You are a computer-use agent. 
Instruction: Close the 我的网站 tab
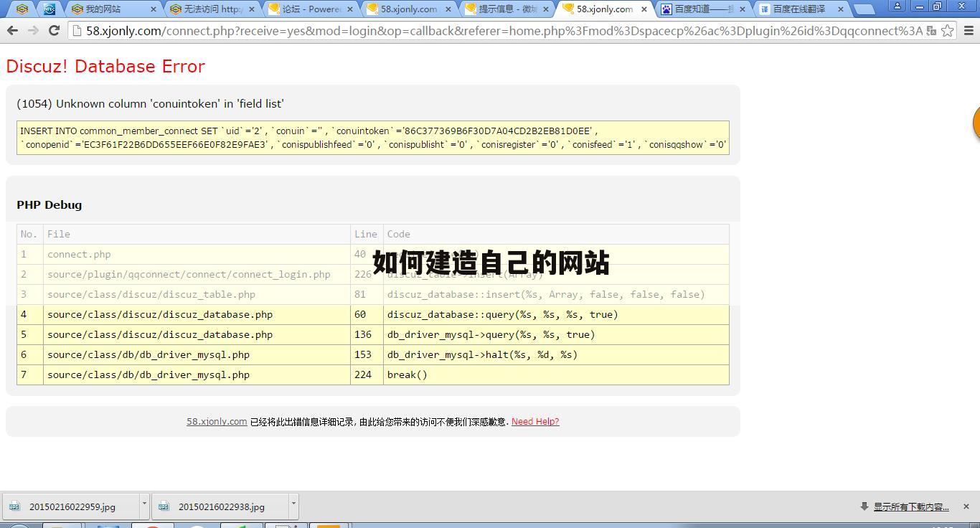(x=153, y=9)
